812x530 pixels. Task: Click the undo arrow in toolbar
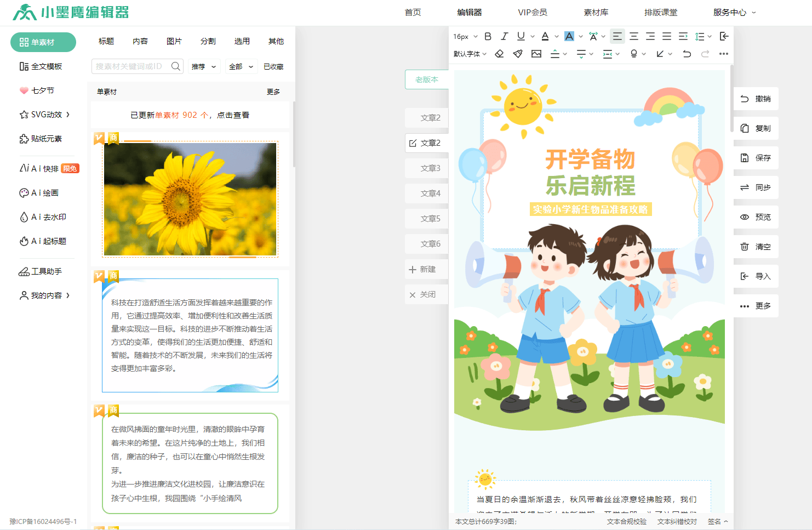click(x=687, y=54)
